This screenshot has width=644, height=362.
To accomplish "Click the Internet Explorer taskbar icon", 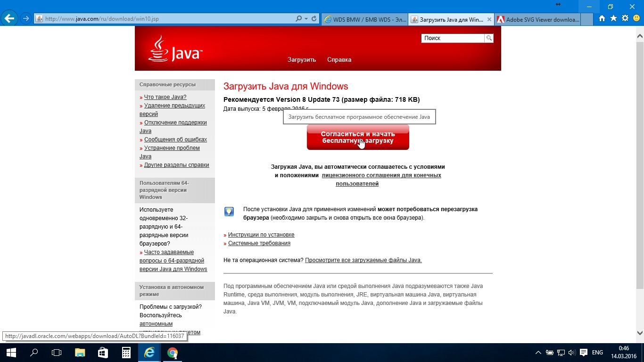I will pos(149,353).
